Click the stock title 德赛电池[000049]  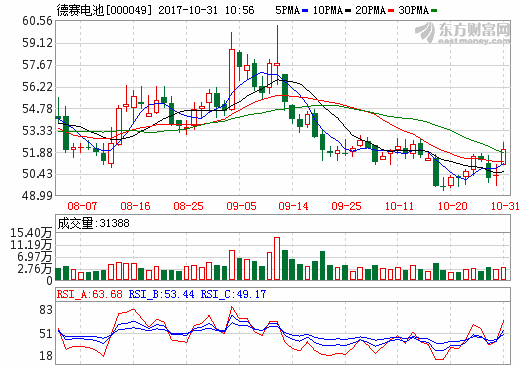[x=104, y=10]
